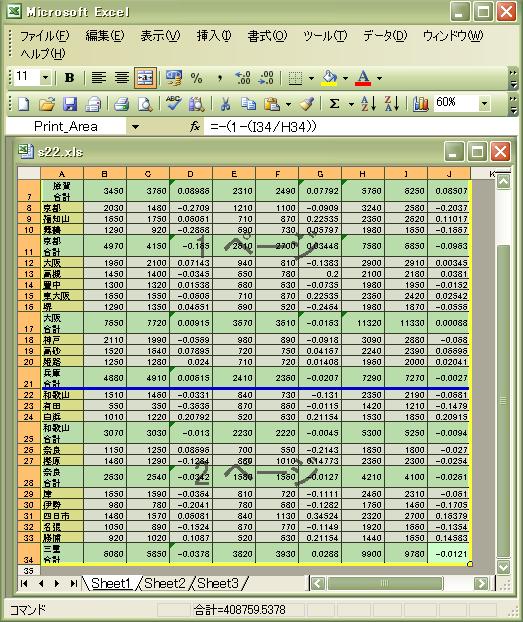
Task: Apply currency style format
Action: click(174, 78)
